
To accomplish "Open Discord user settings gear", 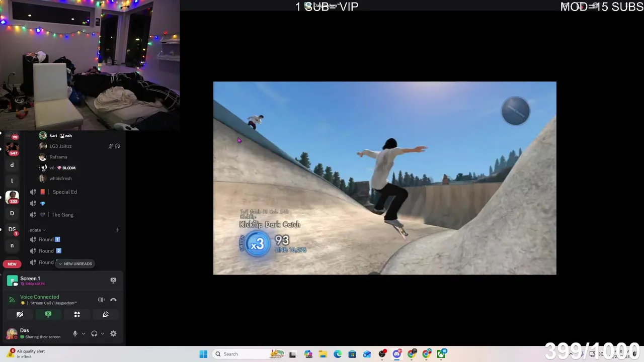I will [x=113, y=333].
